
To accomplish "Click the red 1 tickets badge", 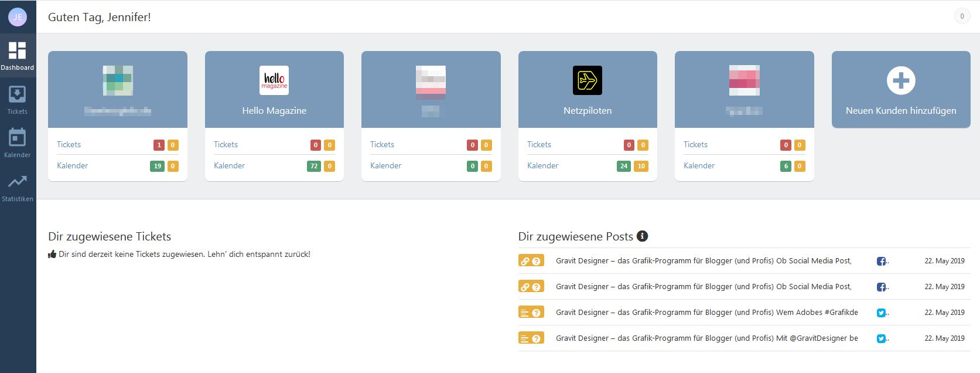I will pos(158,145).
